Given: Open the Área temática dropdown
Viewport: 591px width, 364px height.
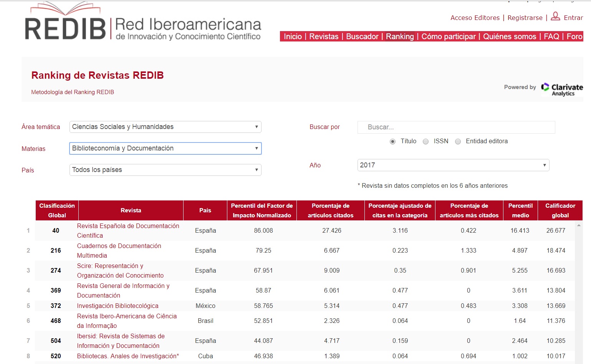Looking at the screenshot, I should click(x=165, y=127).
